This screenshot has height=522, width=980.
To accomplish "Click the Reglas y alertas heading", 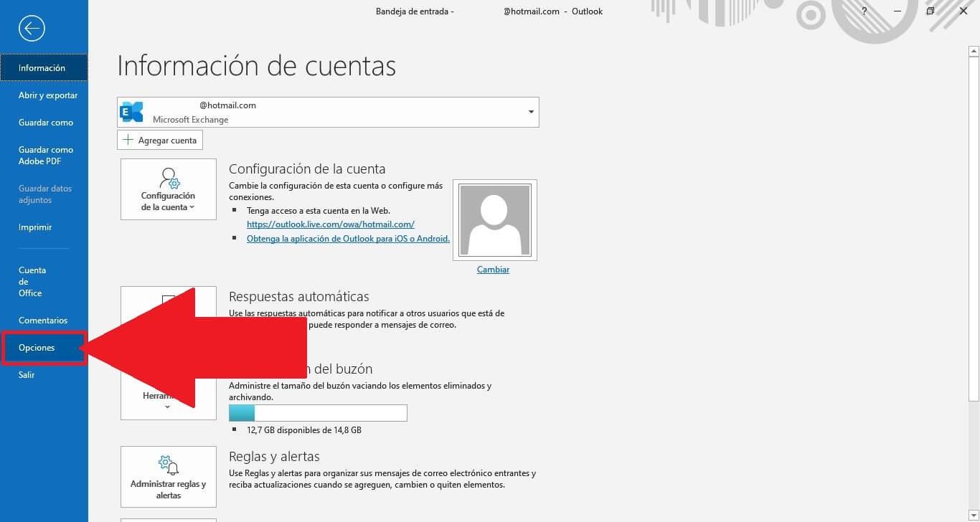I will point(274,456).
